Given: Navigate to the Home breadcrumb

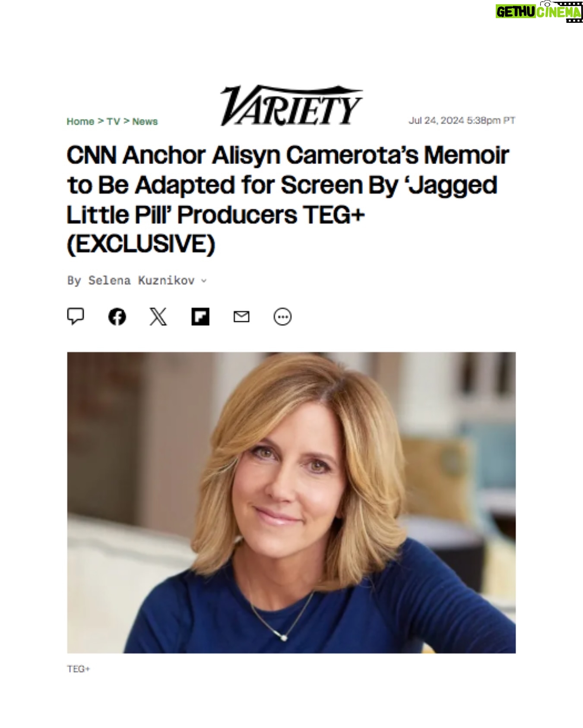Looking at the screenshot, I should tap(80, 121).
